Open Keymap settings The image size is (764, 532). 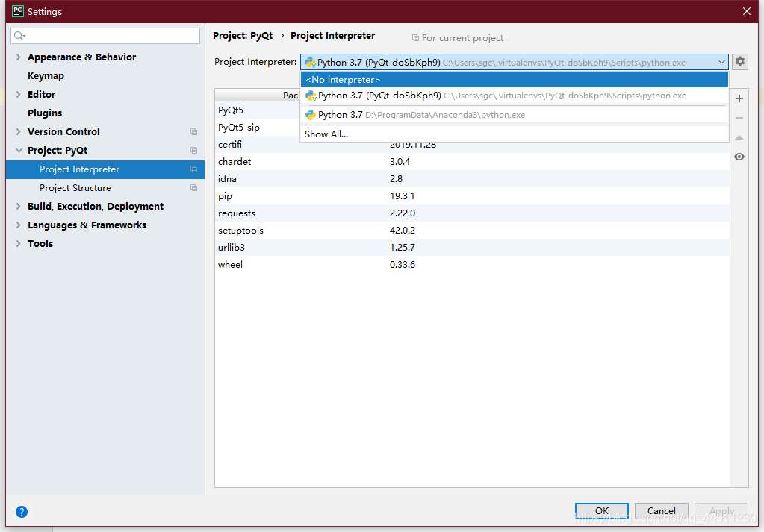(x=46, y=76)
